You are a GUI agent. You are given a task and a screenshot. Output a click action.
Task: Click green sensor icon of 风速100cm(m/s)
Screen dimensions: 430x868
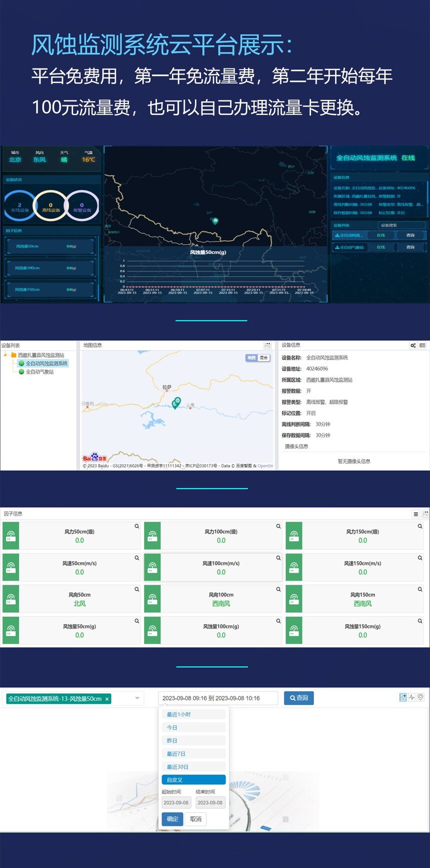tap(152, 567)
